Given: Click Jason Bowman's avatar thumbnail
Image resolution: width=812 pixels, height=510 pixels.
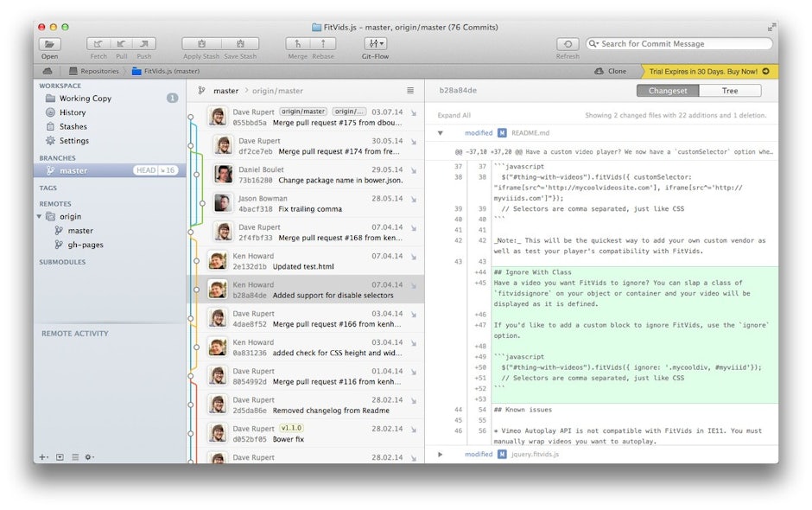Looking at the screenshot, I should (x=223, y=203).
